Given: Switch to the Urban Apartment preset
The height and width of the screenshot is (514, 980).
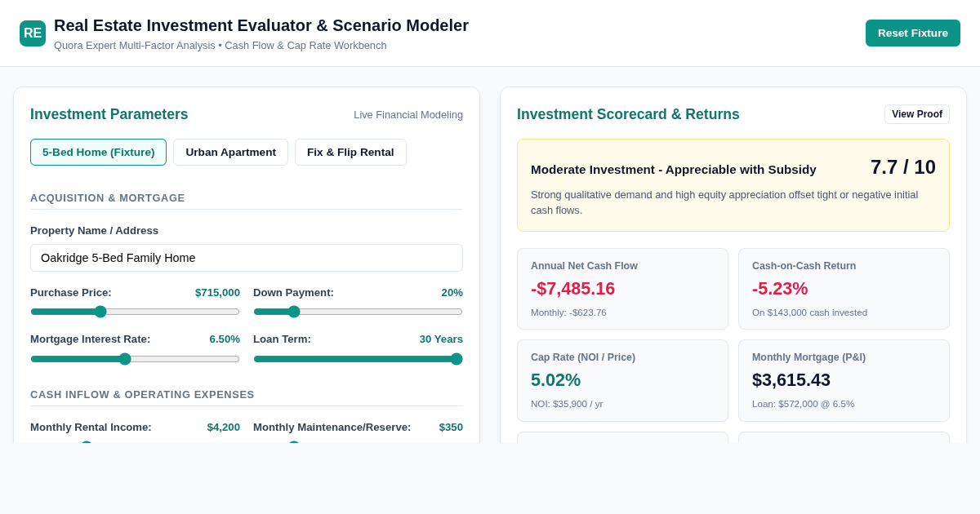Looking at the screenshot, I should click(x=230, y=153).
